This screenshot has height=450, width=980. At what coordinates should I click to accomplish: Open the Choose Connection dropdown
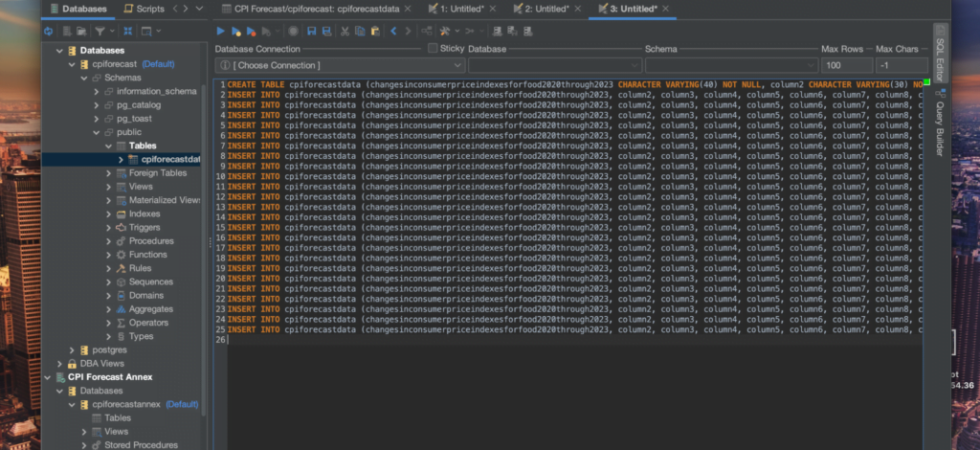point(340,65)
